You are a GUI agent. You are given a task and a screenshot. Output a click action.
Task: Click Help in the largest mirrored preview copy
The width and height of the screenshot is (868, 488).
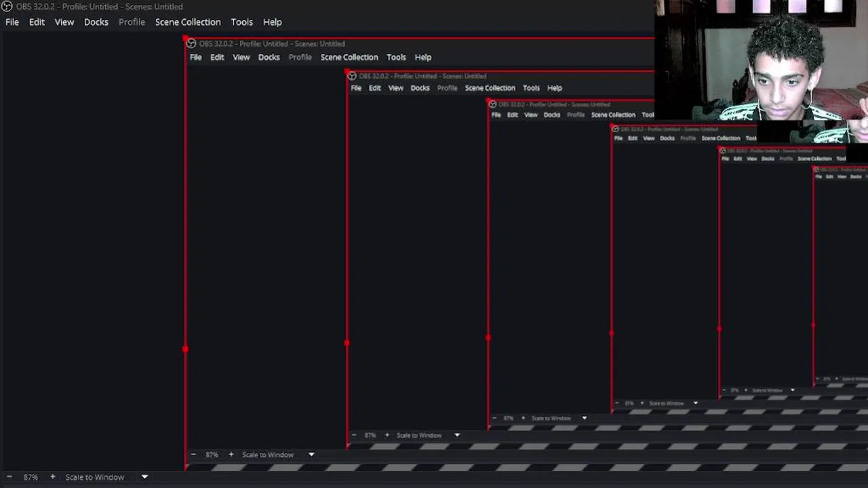(x=423, y=57)
